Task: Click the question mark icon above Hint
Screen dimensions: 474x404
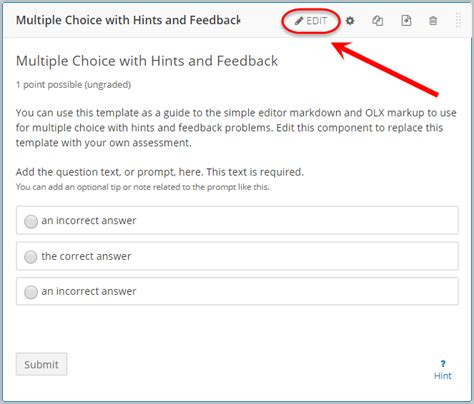Action: (443, 364)
